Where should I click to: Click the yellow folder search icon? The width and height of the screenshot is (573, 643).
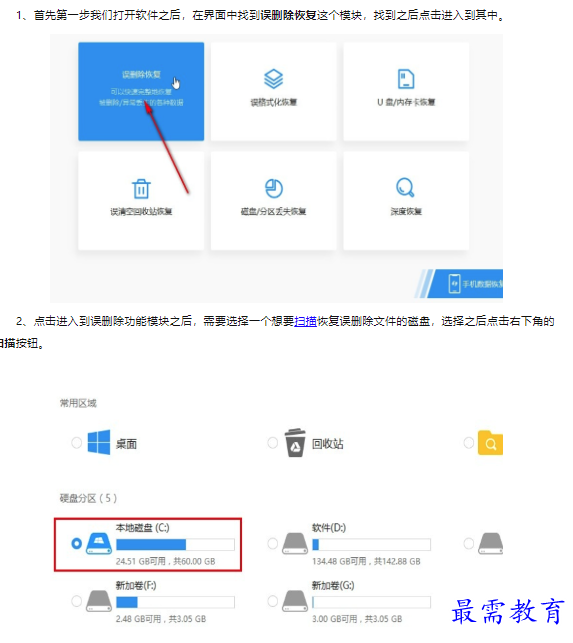[x=491, y=443]
